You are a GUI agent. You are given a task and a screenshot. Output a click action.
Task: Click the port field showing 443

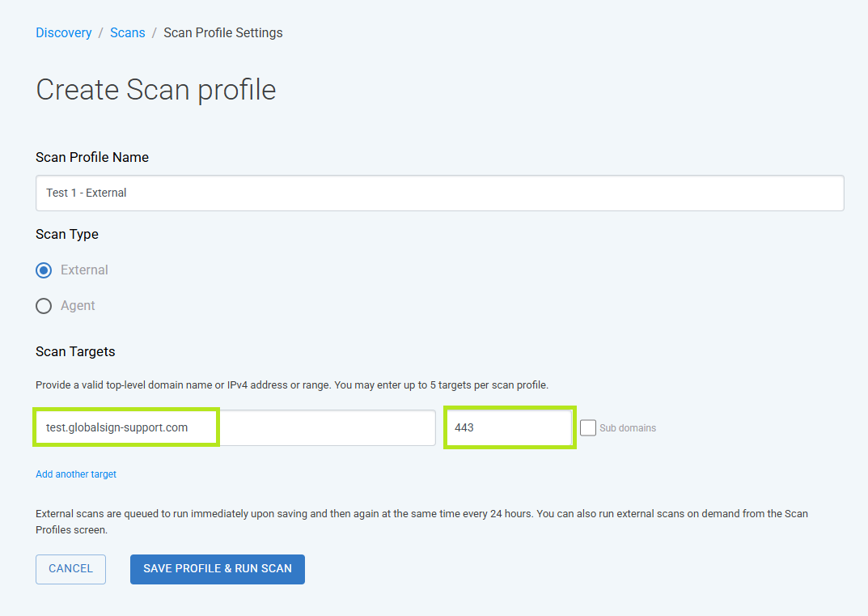coord(510,427)
